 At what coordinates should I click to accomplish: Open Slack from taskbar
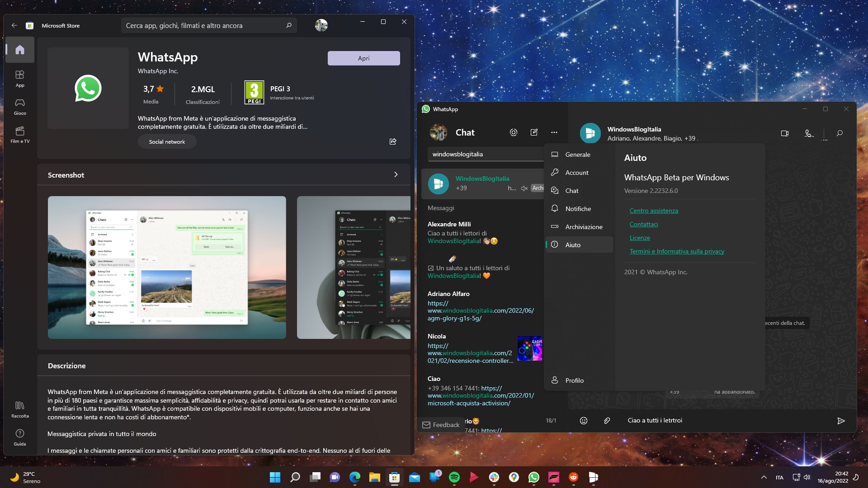(x=494, y=477)
